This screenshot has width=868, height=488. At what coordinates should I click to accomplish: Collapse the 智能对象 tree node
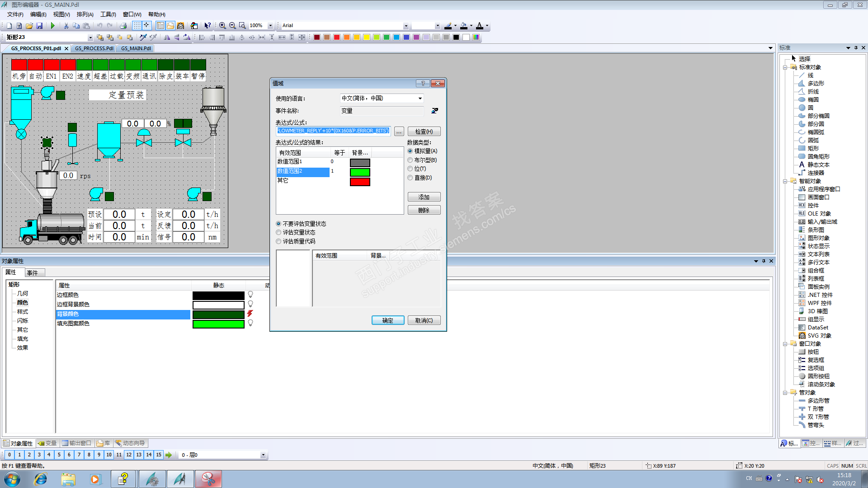pos(785,181)
